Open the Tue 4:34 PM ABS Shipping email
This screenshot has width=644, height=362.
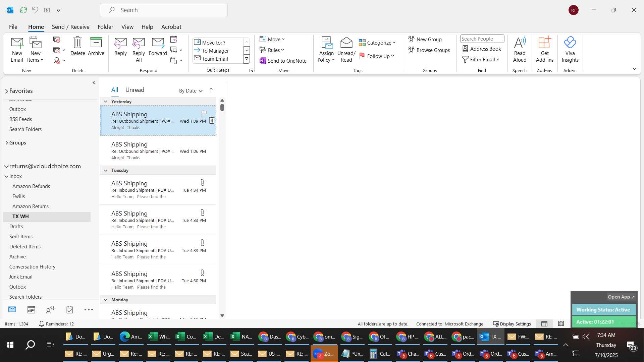[158, 190]
